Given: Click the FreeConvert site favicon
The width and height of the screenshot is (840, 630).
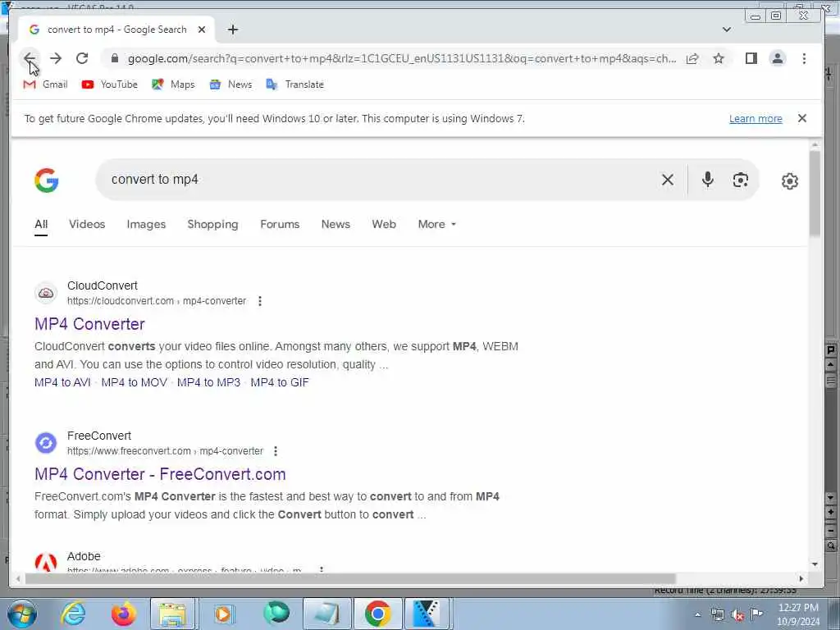Looking at the screenshot, I should tap(46, 443).
